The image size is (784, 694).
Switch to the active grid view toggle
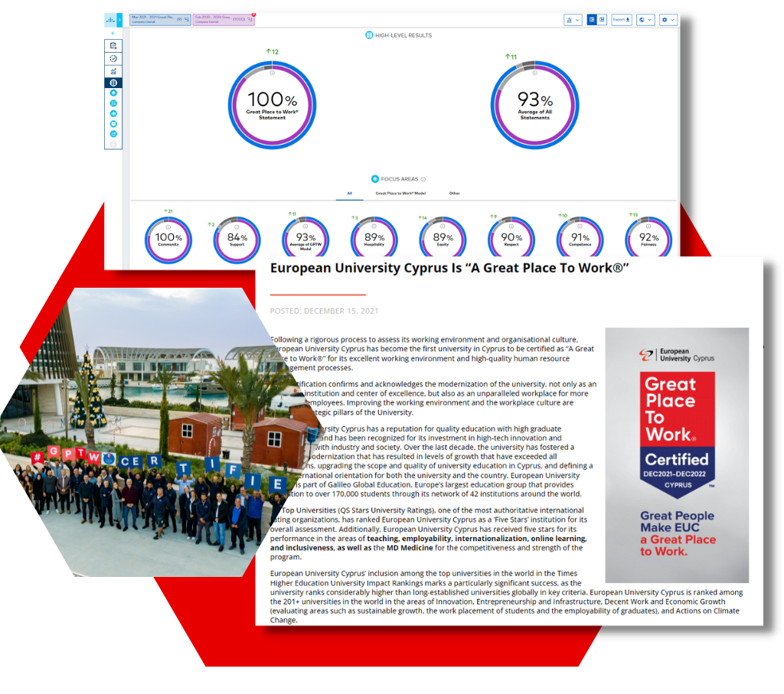coord(592,19)
